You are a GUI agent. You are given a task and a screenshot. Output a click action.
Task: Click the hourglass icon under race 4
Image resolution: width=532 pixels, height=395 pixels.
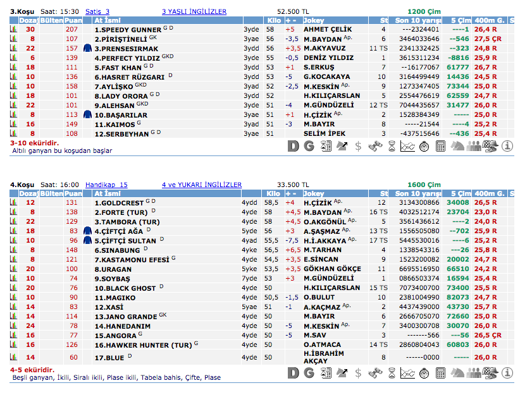(392, 373)
